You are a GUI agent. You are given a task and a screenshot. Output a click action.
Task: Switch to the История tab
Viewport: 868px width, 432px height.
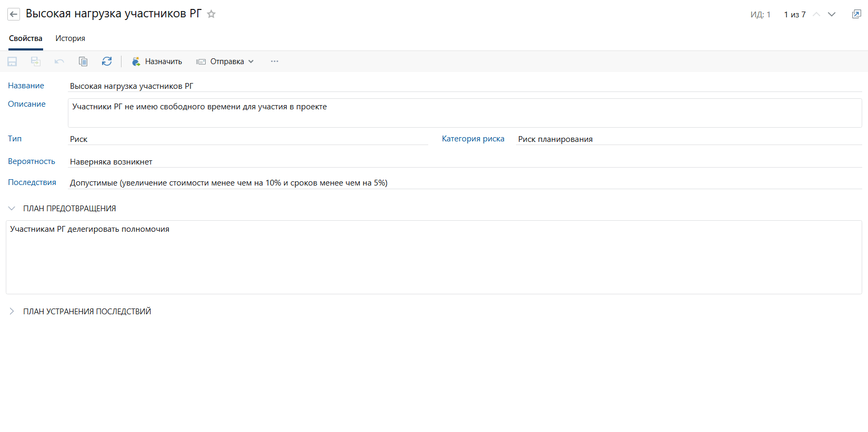click(x=70, y=38)
